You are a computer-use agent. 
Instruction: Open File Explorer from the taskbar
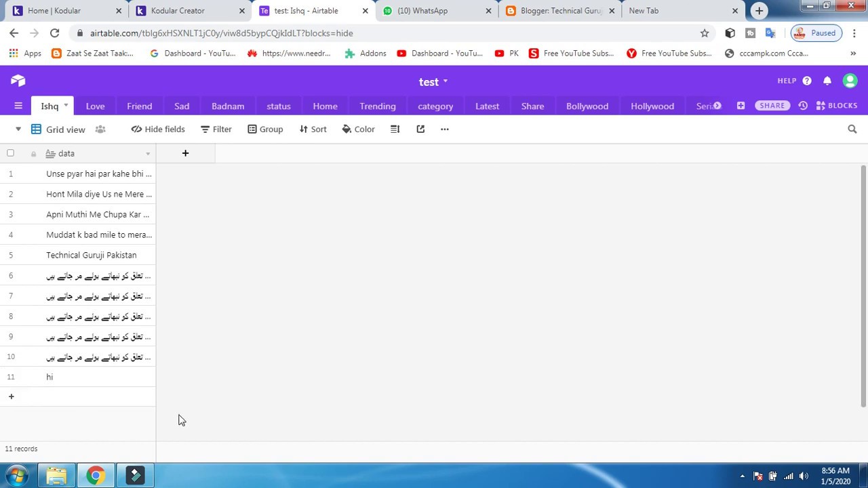click(x=56, y=476)
